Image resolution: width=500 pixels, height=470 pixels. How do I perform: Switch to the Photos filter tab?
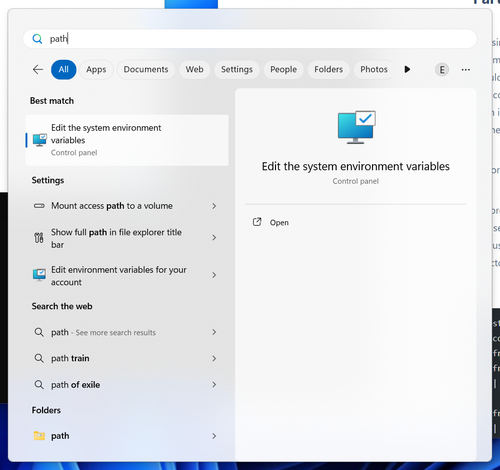(374, 69)
